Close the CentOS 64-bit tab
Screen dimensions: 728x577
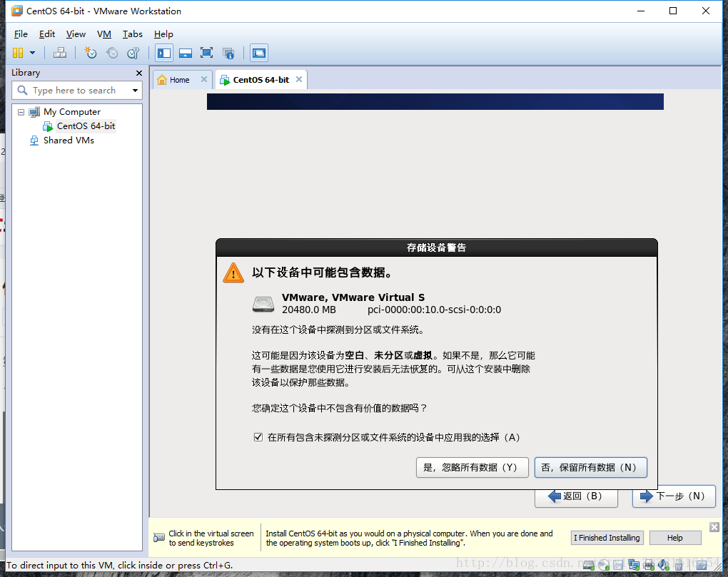pos(299,79)
